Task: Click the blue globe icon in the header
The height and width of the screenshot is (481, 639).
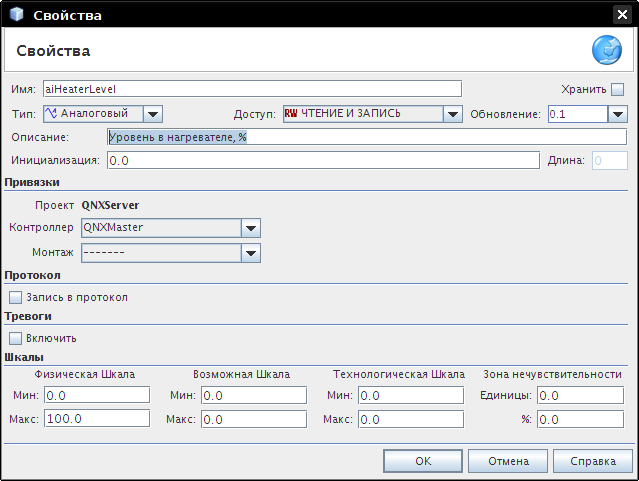Action: click(607, 50)
